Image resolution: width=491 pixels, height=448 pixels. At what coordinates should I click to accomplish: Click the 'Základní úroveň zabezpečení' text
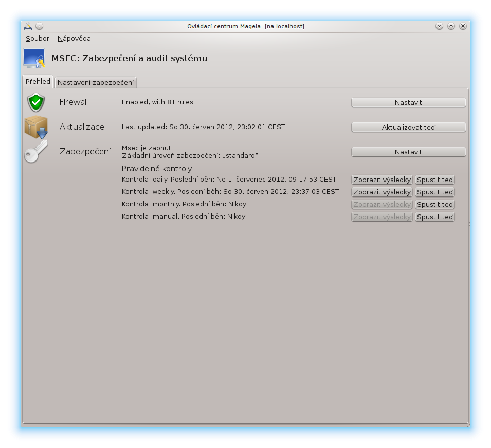(x=190, y=156)
